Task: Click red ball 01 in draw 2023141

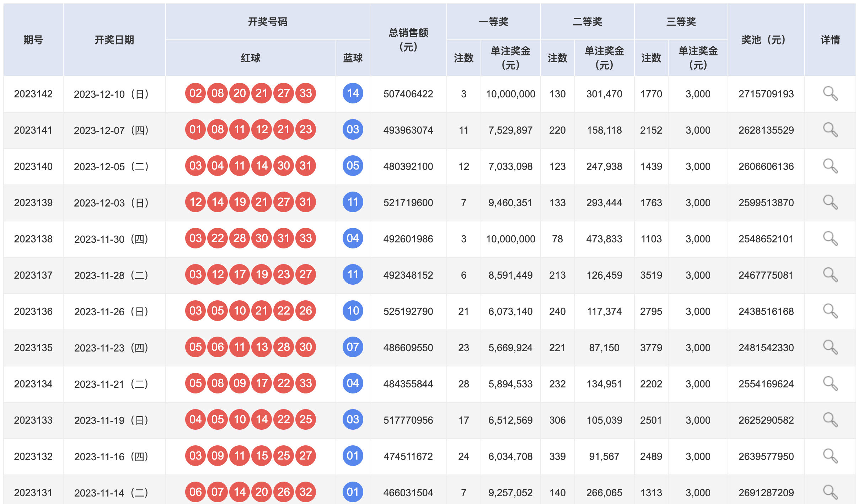Action: point(195,129)
